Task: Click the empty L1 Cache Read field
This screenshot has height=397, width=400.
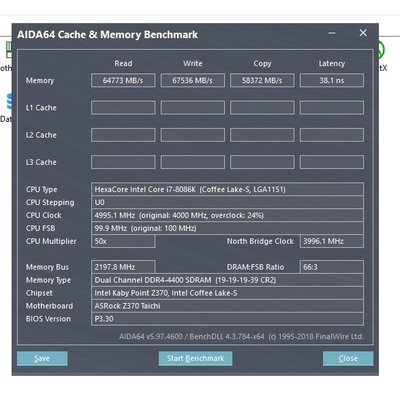Action: click(x=123, y=108)
